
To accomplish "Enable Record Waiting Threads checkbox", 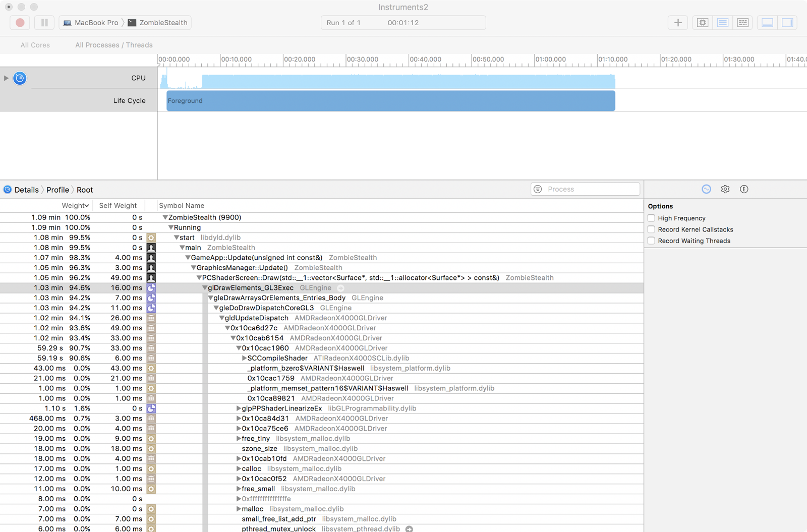I will pyautogui.click(x=651, y=241).
